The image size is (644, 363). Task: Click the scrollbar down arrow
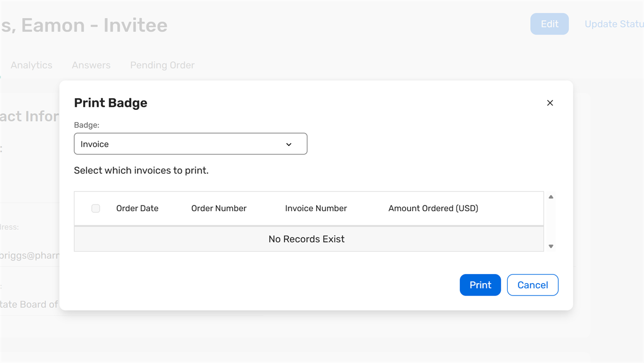pos(551,246)
